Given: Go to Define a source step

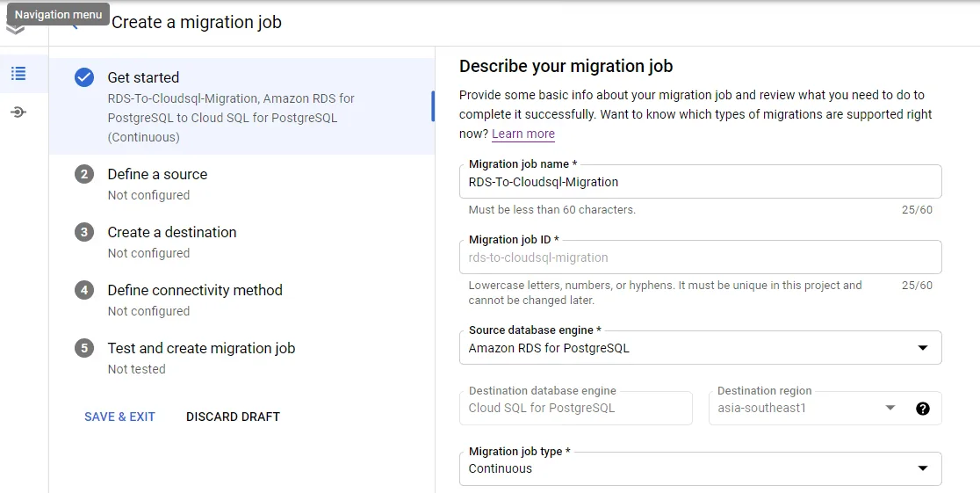Looking at the screenshot, I should 157,174.
